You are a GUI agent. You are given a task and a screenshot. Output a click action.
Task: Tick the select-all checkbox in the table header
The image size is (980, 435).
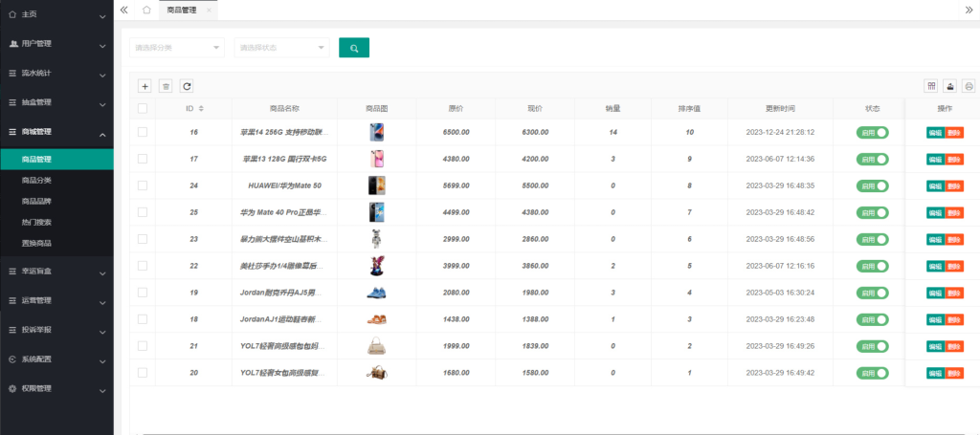[143, 109]
